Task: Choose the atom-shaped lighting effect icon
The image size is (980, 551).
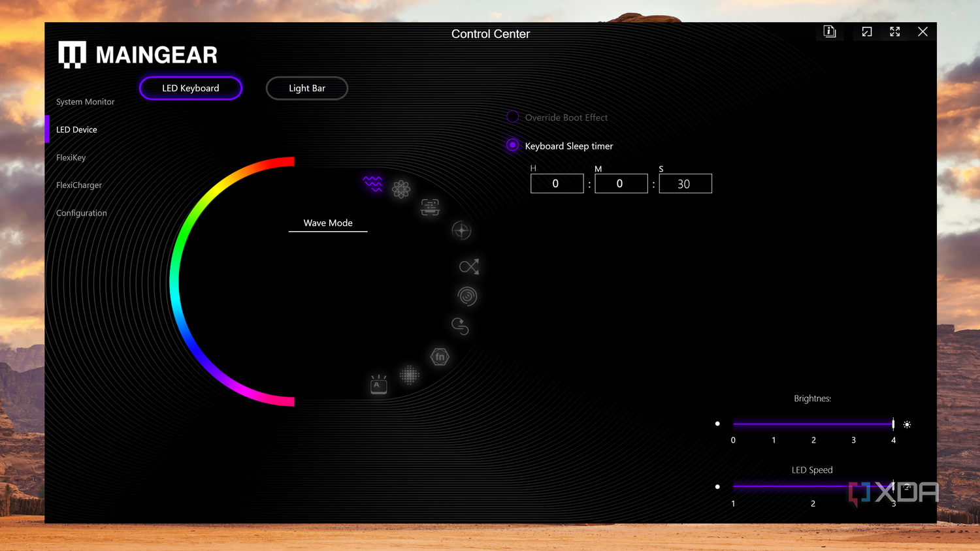Action: (x=401, y=189)
